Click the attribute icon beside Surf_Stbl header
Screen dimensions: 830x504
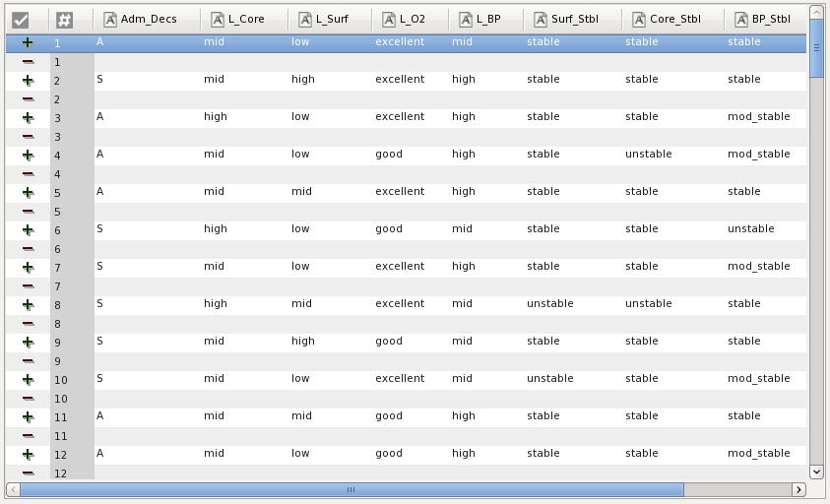[x=540, y=20]
